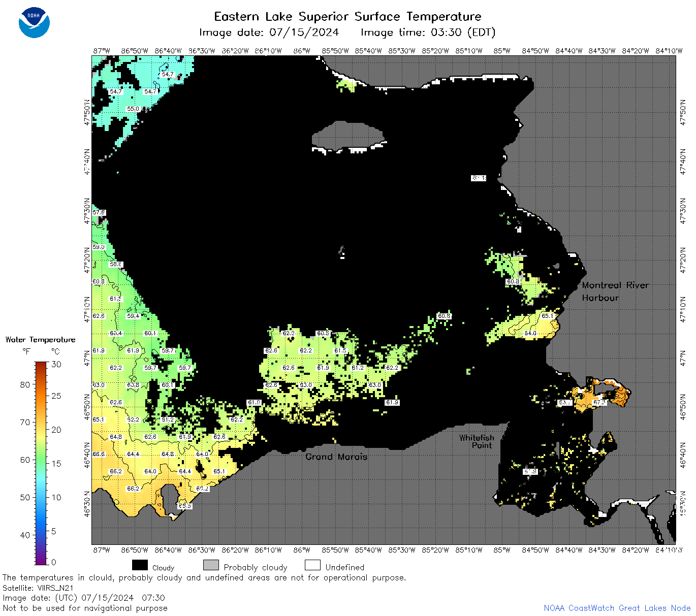
Task: Click the water temperature color scale bar
Action: click(41, 463)
